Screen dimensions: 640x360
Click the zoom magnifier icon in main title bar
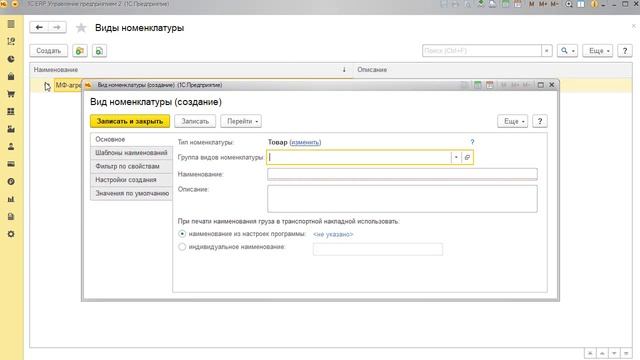click(569, 4)
